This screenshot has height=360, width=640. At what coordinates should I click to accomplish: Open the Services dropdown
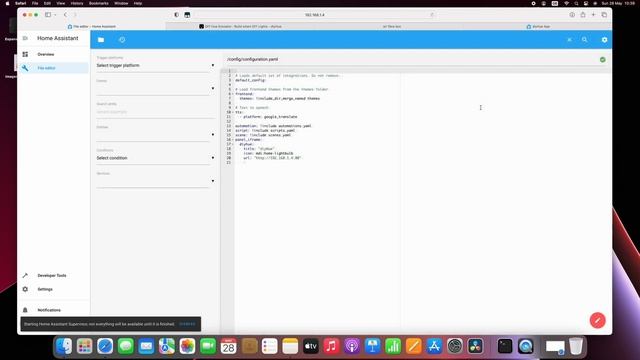coord(155,181)
